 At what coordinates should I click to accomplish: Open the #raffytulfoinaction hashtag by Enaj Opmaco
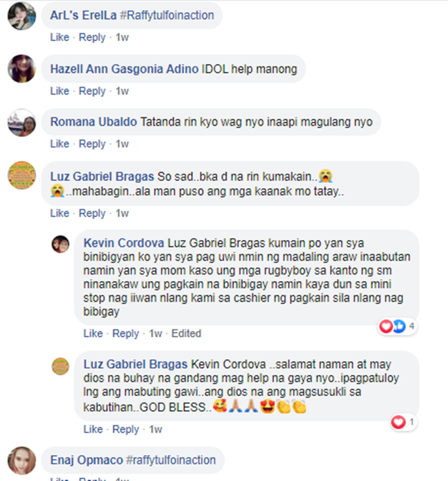pyautogui.click(x=171, y=460)
